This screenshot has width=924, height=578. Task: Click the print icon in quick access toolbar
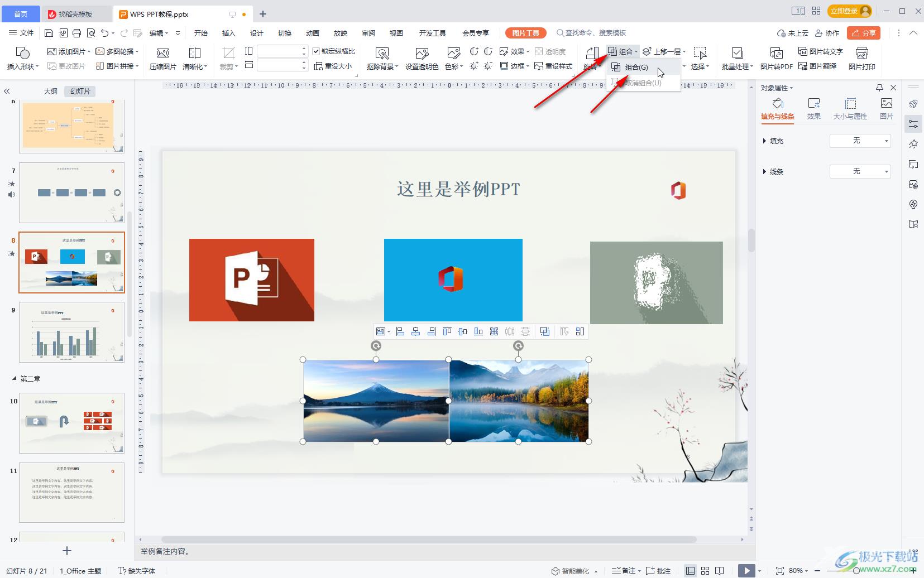pos(76,33)
